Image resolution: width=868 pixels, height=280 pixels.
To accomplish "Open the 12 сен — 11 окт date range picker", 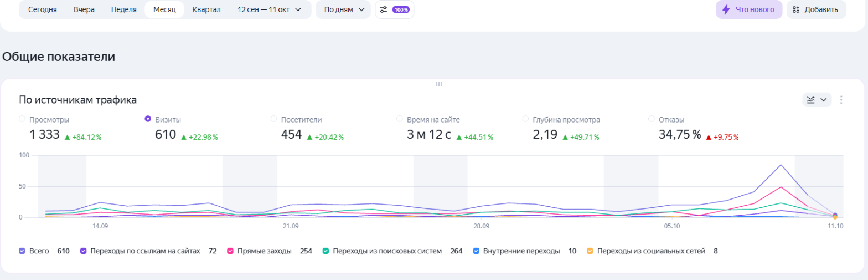I will 269,9.
